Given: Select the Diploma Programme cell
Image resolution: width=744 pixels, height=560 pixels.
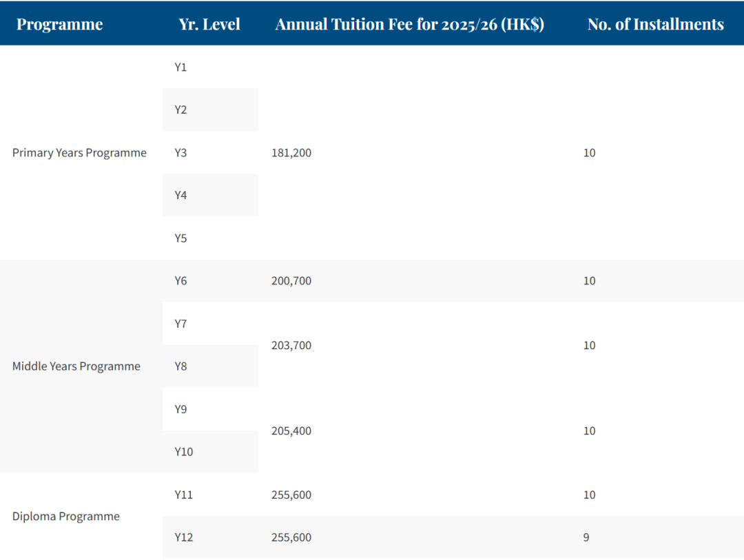Looking at the screenshot, I should (x=66, y=517).
